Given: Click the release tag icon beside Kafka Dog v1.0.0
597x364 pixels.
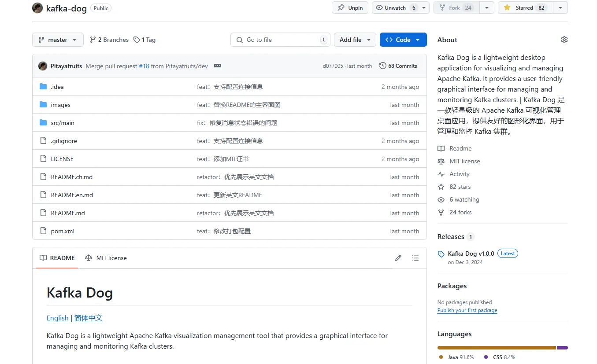Looking at the screenshot, I should 441,254.
